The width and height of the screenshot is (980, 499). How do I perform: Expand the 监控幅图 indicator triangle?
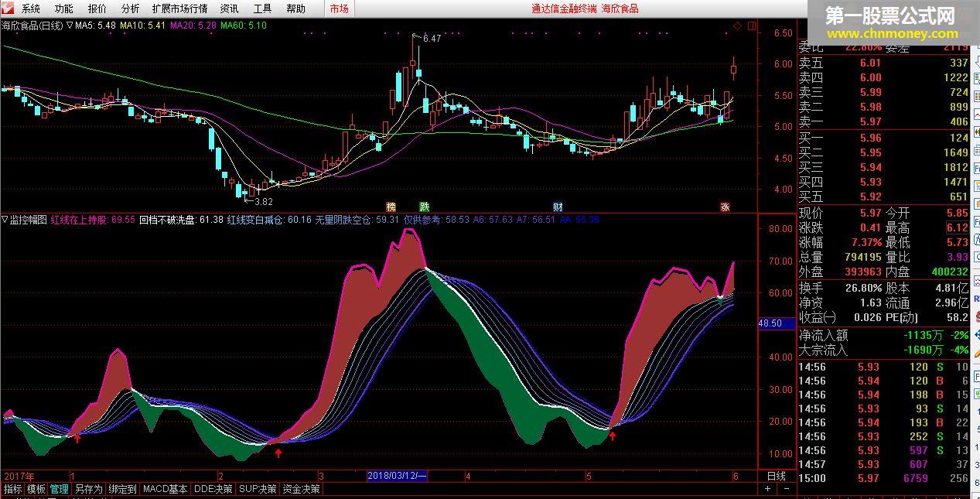click(x=5, y=220)
